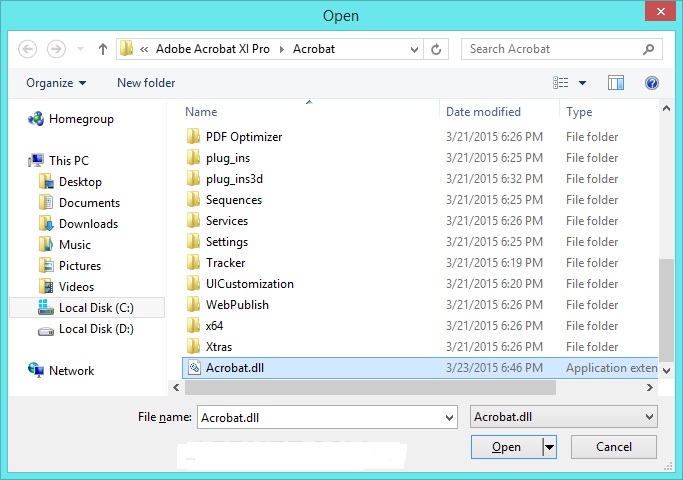Viewport: 683px width, 480px height.
Task: Click the Open button
Action: 507,447
